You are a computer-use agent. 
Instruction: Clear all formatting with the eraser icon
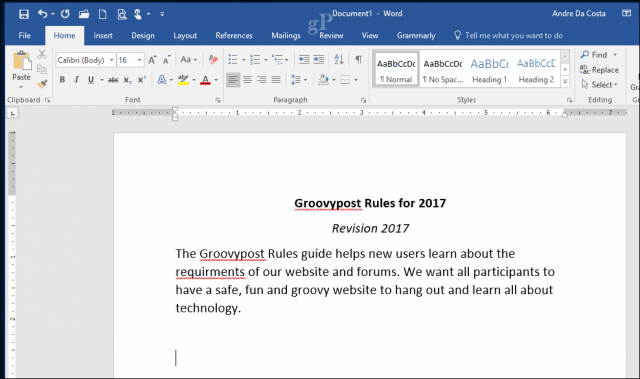pos(213,60)
